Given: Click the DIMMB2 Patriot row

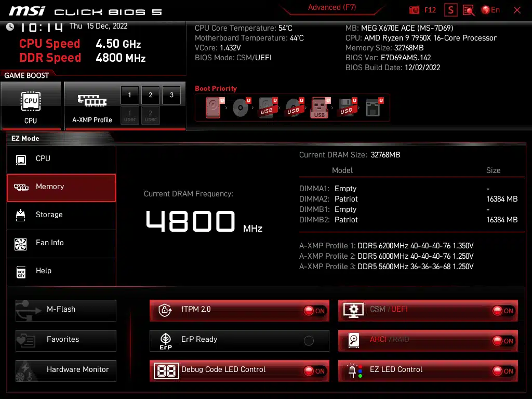Looking at the screenshot, I should coord(408,220).
